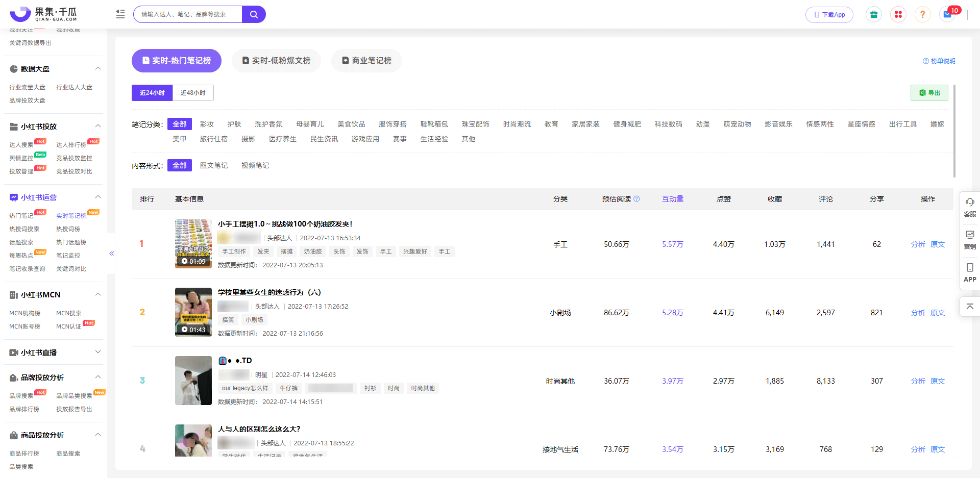
Task: Click the 下载App button
Action: [x=829, y=15]
